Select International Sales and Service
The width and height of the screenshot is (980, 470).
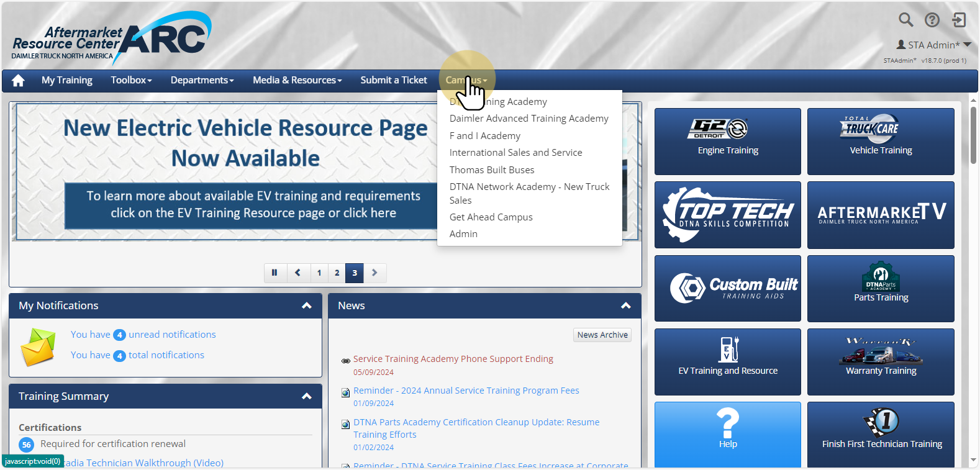(516, 153)
